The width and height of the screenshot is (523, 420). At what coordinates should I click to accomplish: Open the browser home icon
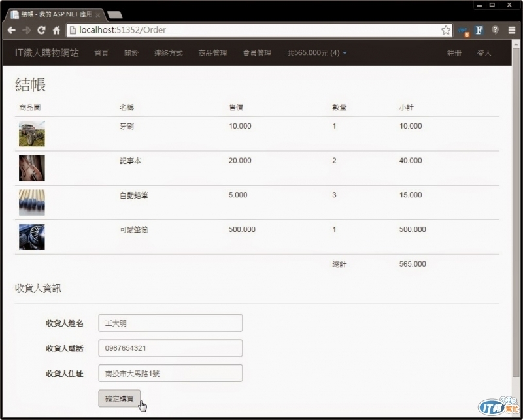(56, 30)
